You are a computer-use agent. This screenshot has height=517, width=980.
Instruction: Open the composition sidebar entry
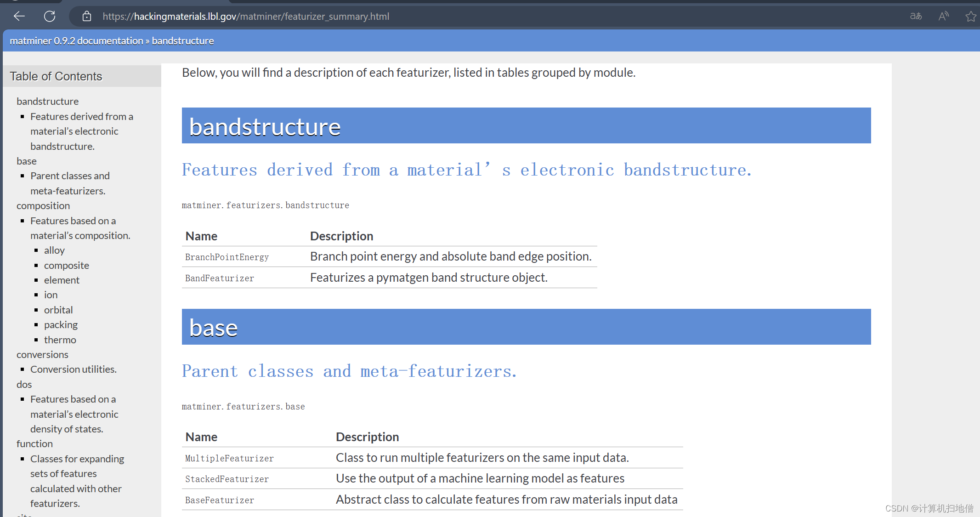point(43,206)
